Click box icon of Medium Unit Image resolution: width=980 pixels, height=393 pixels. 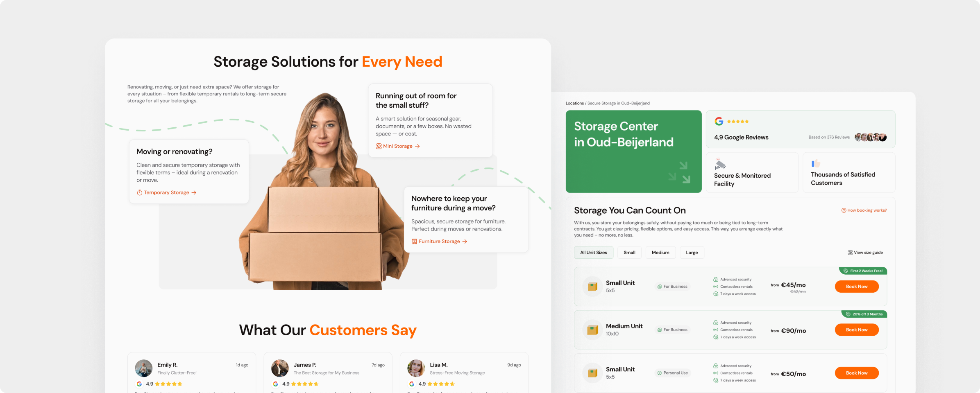[x=592, y=330]
